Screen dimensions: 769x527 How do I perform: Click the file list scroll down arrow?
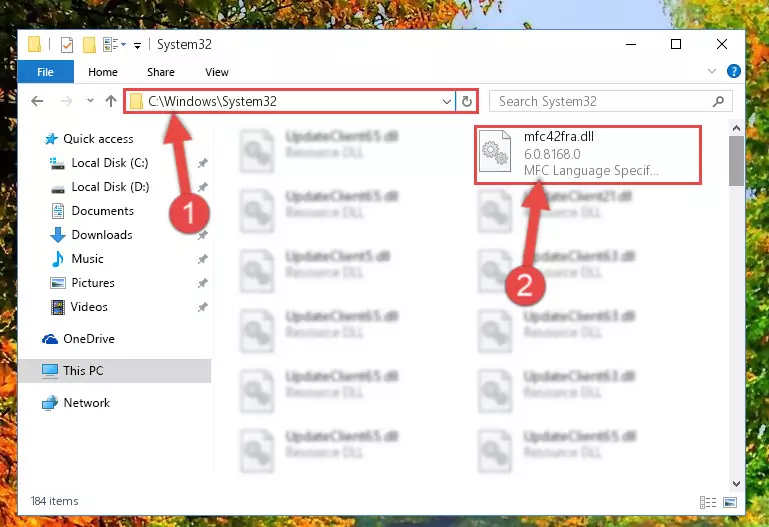coord(736,483)
